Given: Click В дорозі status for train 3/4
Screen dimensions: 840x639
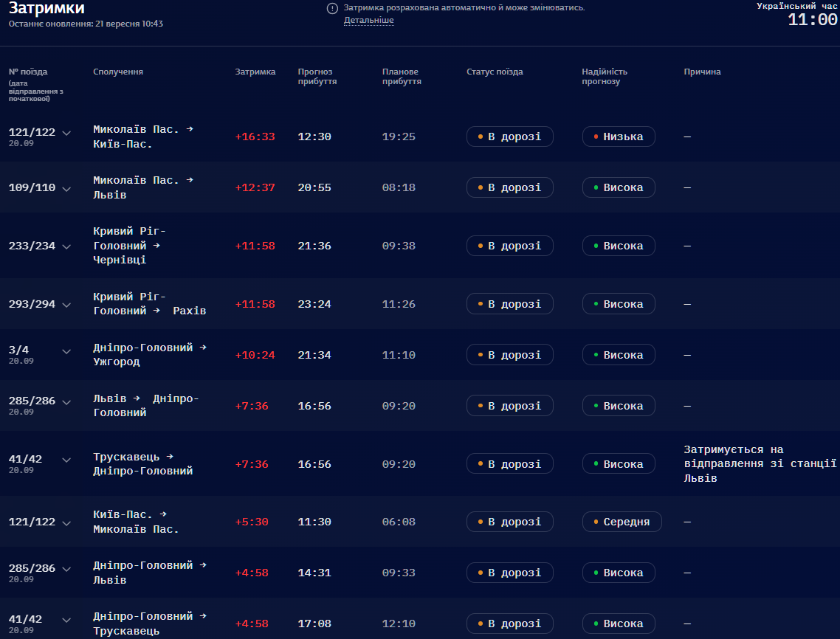Looking at the screenshot, I should point(509,355).
